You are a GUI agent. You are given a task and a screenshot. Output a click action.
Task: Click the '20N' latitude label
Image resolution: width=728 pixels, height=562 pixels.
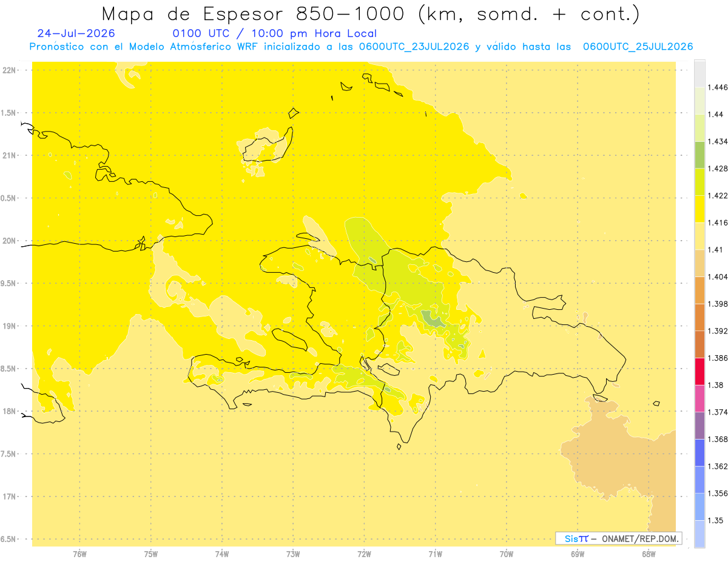pyautogui.click(x=10, y=241)
